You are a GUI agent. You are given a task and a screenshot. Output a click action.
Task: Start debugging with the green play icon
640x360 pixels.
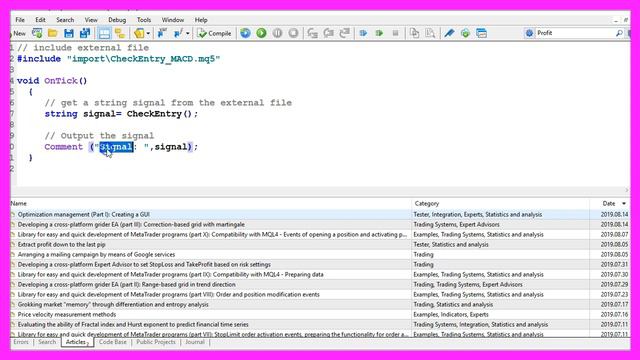click(261, 33)
